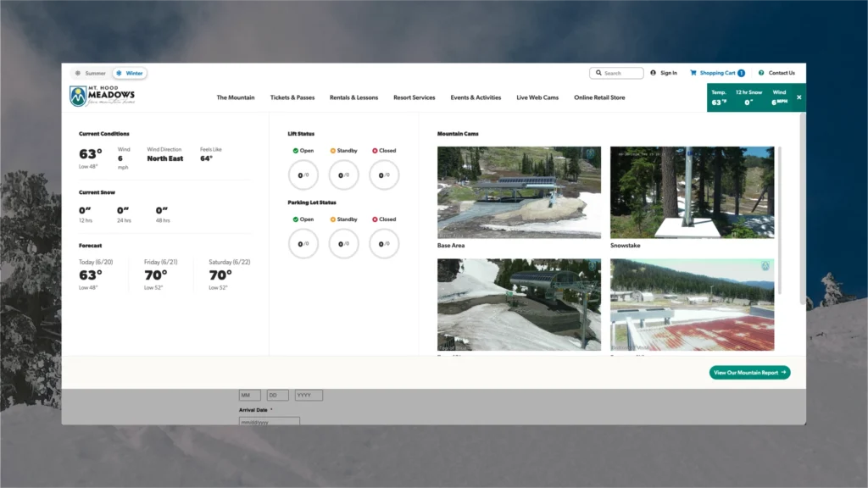Click the red Closed icon under Parking Lot Status
The height and width of the screenshot is (488, 868).
click(374, 219)
